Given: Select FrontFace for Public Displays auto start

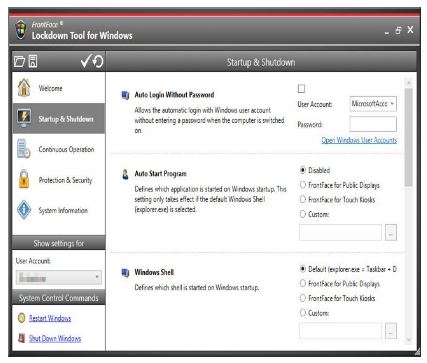Looking at the screenshot, I should click(303, 185).
